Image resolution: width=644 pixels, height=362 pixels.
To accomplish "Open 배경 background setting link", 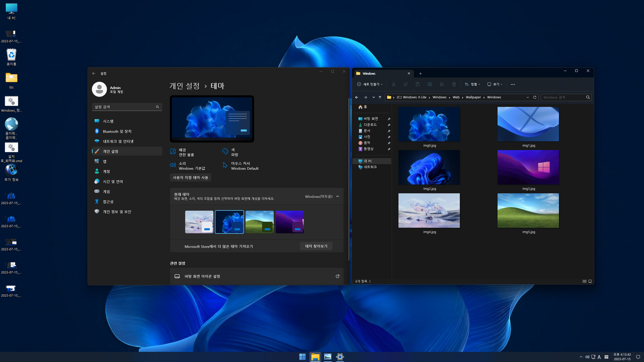I will coord(182,152).
